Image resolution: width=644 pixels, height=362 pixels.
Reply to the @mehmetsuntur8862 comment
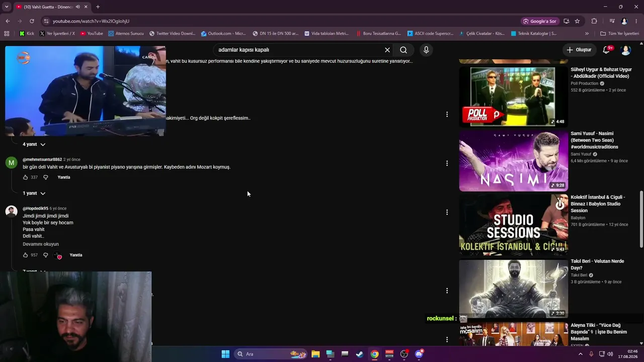click(x=64, y=177)
